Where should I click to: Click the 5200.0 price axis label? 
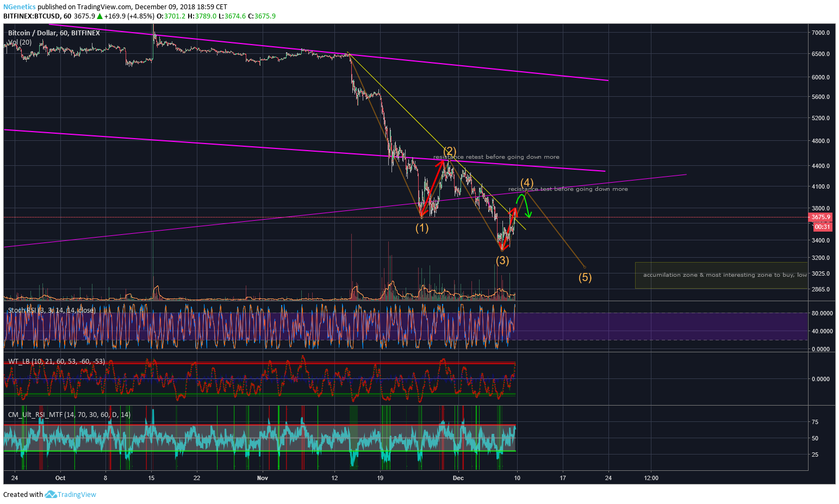[821, 118]
